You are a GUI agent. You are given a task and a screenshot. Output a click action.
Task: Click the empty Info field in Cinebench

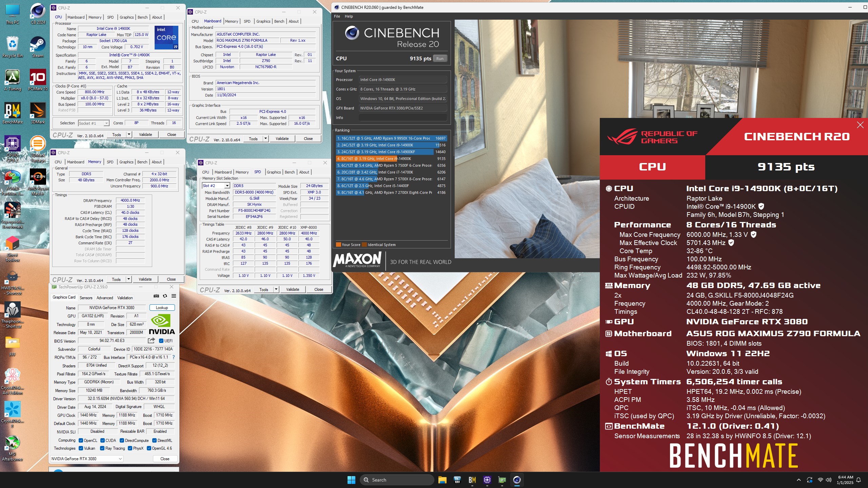coord(402,118)
